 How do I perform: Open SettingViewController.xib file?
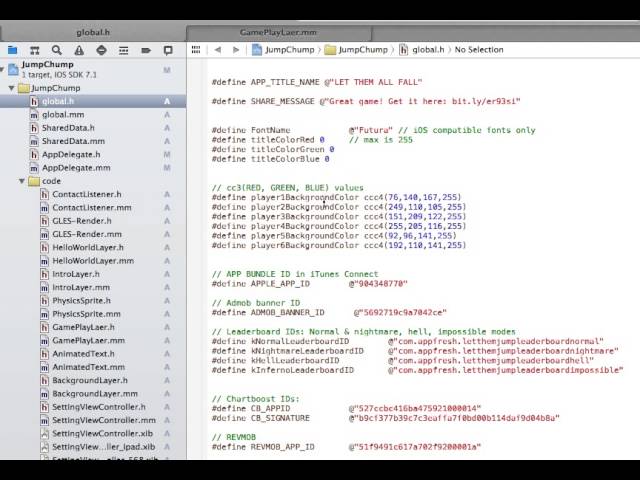click(x=102, y=433)
